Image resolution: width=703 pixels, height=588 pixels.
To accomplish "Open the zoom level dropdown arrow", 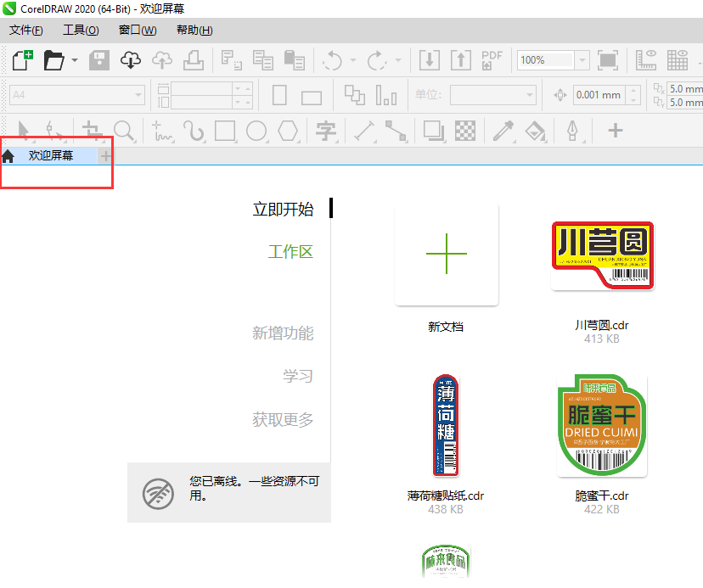I will 582,60.
